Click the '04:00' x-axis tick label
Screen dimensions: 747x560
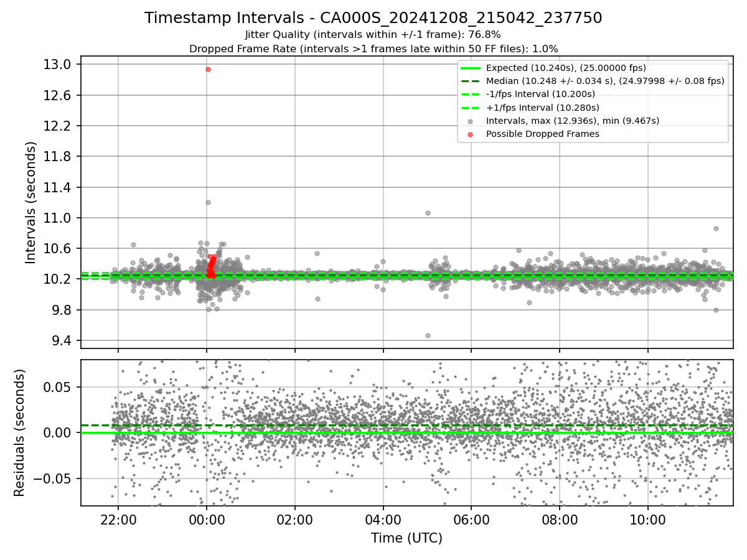(383, 519)
